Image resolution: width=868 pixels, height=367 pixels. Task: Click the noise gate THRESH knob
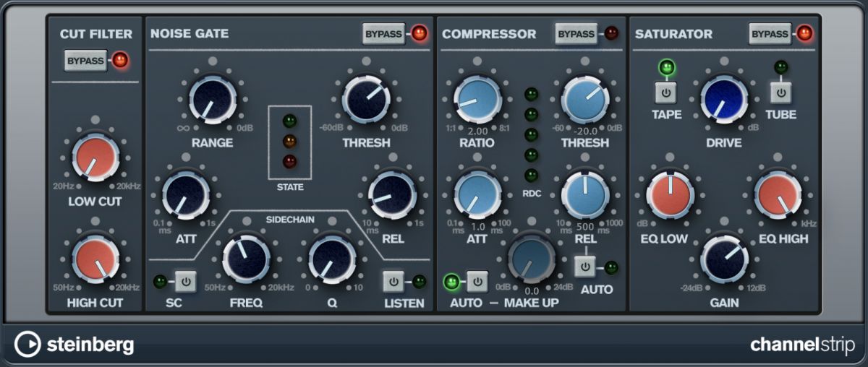[x=366, y=98]
